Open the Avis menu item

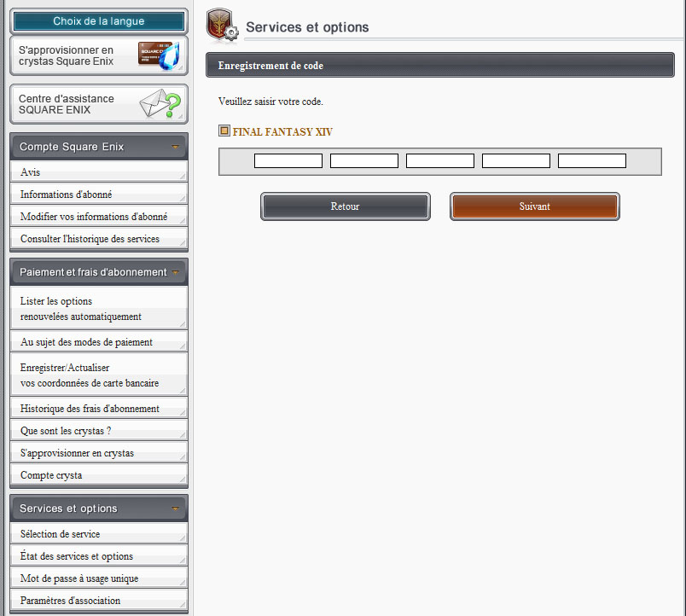(x=99, y=172)
